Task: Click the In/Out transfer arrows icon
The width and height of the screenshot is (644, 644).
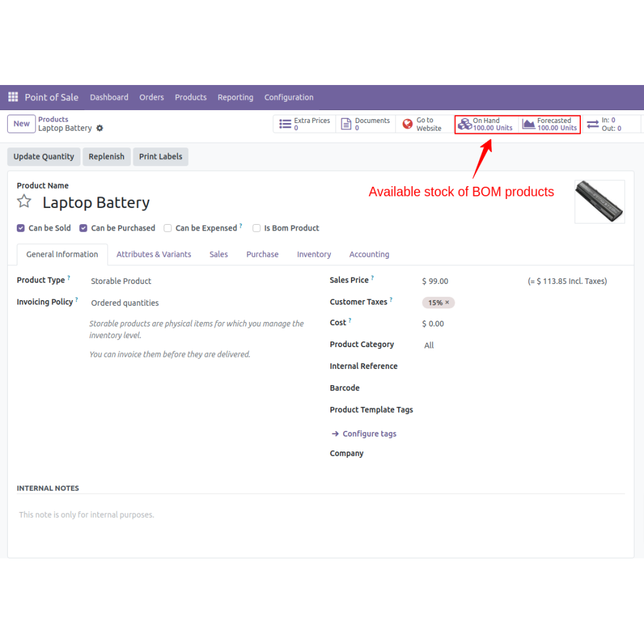Action: point(592,124)
